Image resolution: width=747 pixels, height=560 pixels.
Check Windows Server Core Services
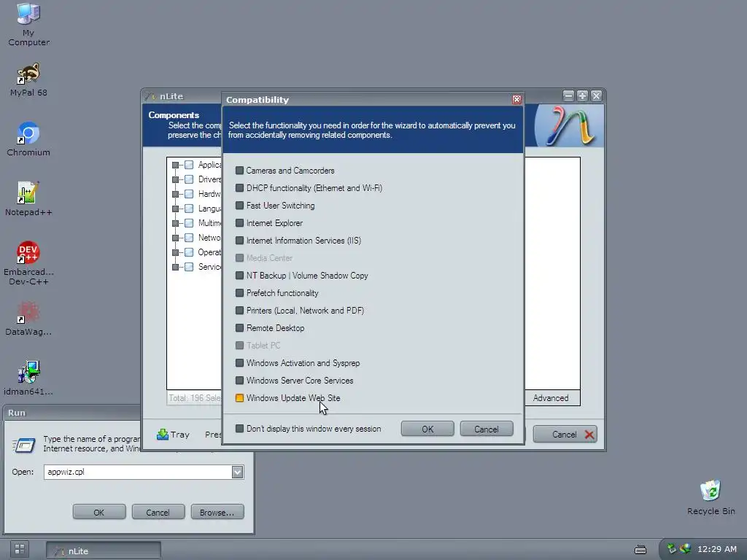point(239,381)
